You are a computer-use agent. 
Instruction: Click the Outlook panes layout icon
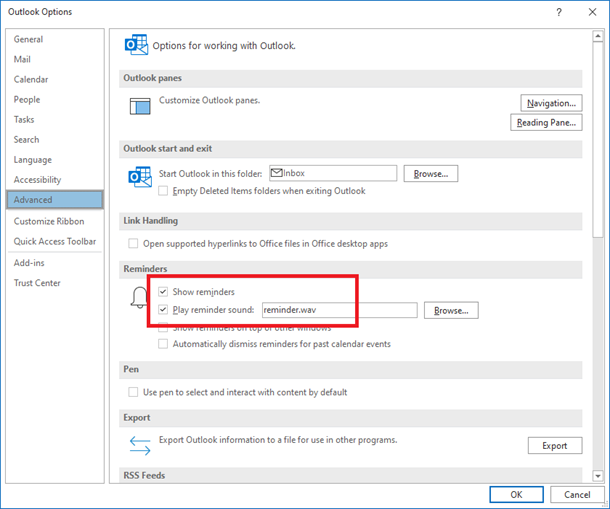point(140,106)
